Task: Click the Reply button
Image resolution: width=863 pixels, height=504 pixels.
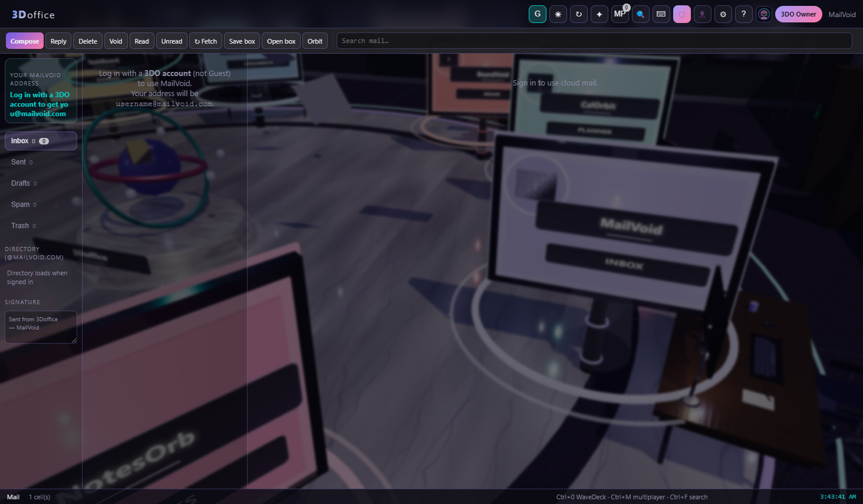Action: [58, 41]
